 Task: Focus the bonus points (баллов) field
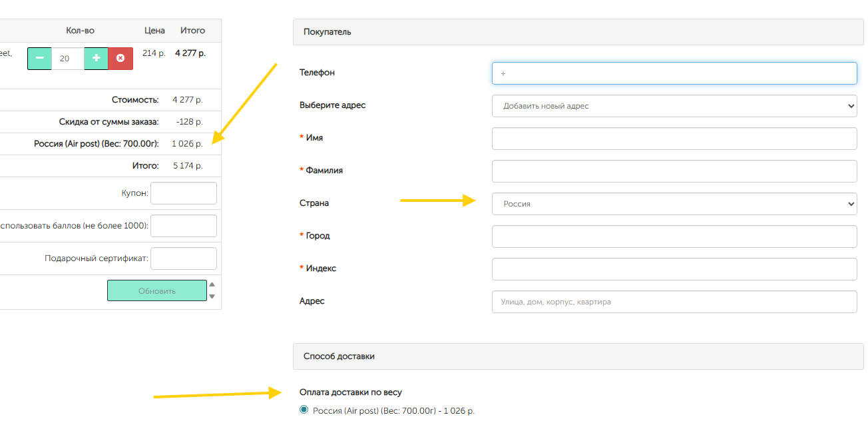(x=184, y=226)
